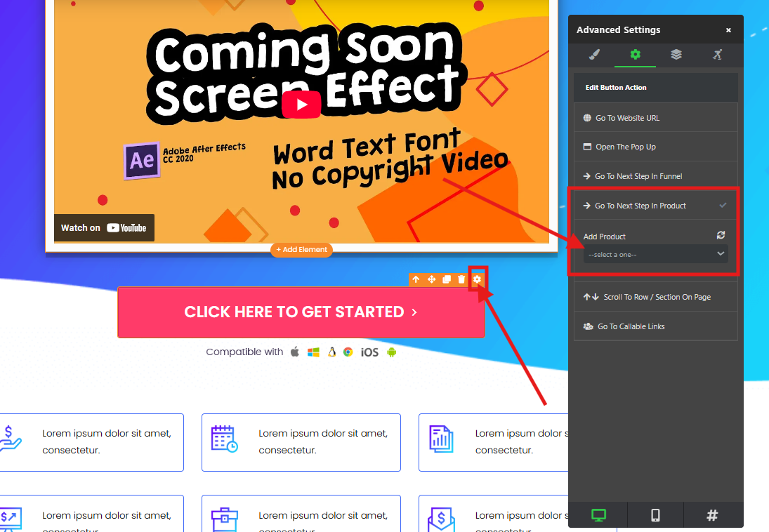Click the report document feature icon
The width and height of the screenshot is (769, 532).
point(442,439)
